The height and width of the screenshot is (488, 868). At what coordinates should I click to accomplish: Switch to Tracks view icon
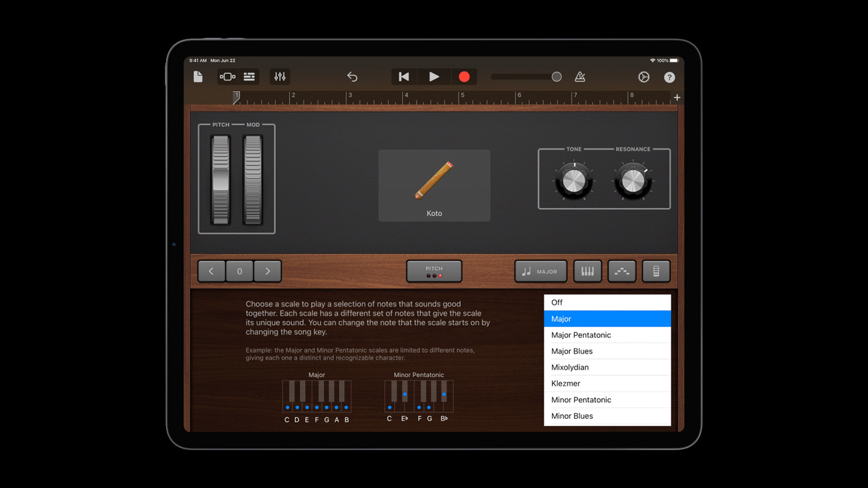pyautogui.click(x=249, y=77)
